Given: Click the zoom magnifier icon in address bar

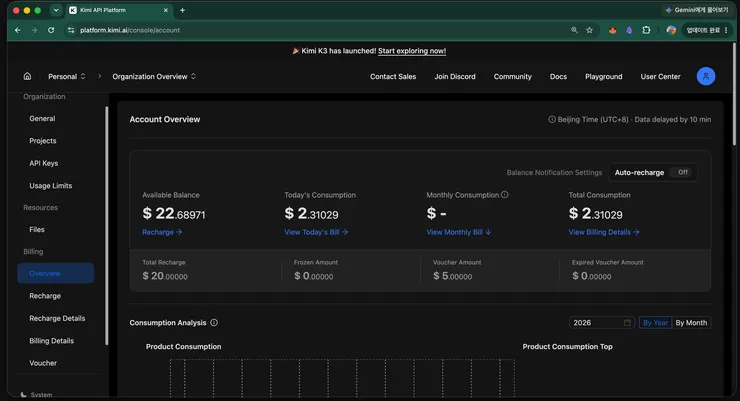Looking at the screenshot, I should (574, 30).
